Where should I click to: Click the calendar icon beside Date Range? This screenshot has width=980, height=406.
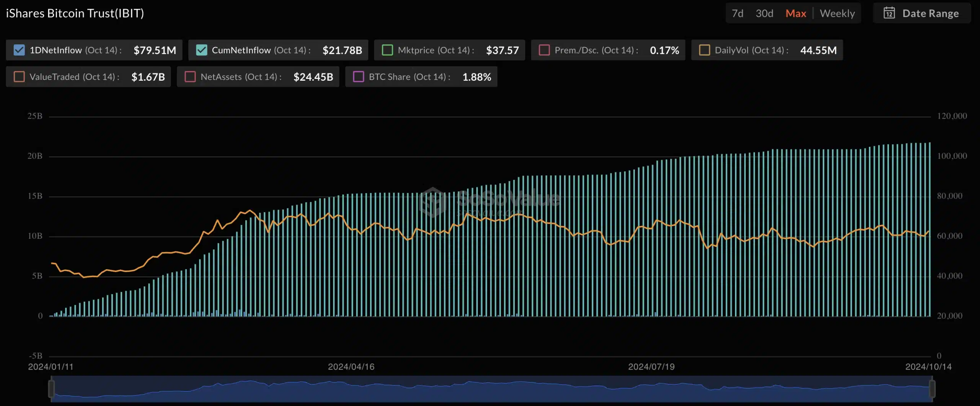point(889,13)
